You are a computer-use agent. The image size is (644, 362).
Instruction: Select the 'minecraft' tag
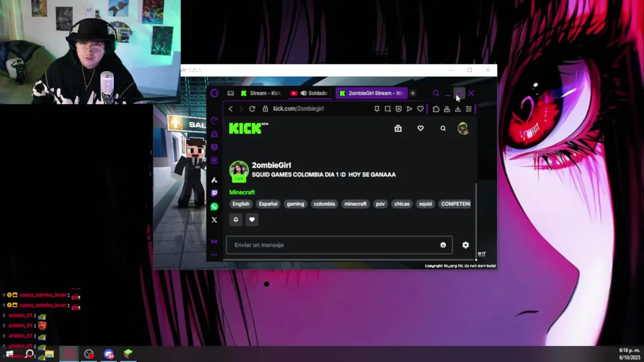[356, 204]
